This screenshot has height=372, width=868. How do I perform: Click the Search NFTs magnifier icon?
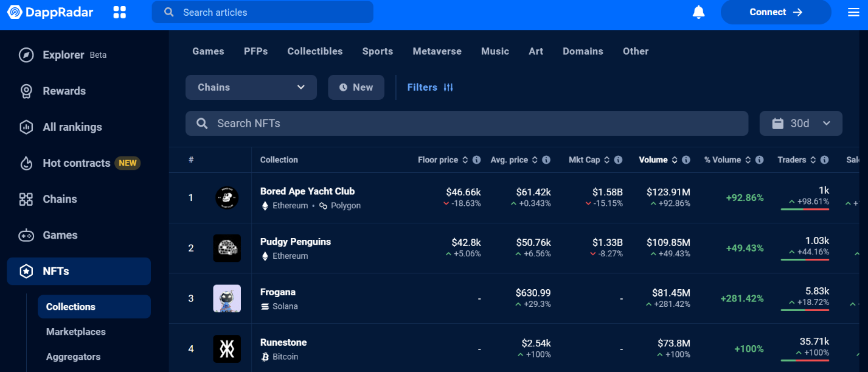click(203, 124)
